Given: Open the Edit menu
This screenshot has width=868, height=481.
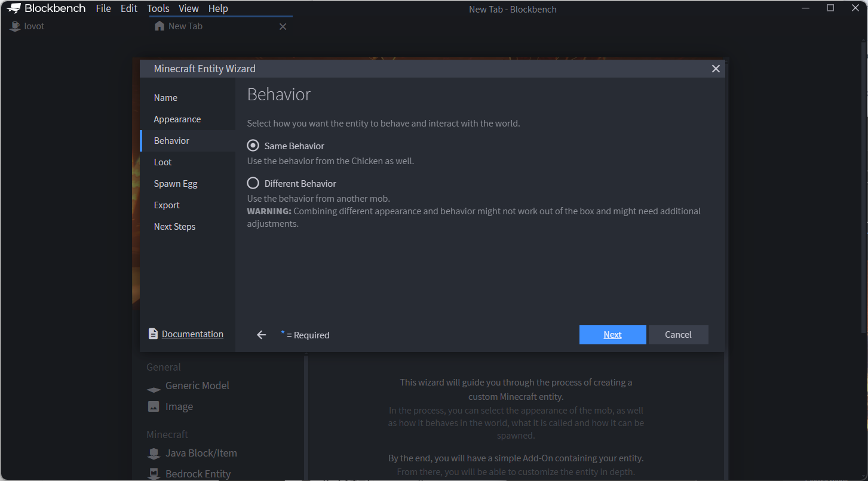Looking at the screenshot, I should click(129, 8).
